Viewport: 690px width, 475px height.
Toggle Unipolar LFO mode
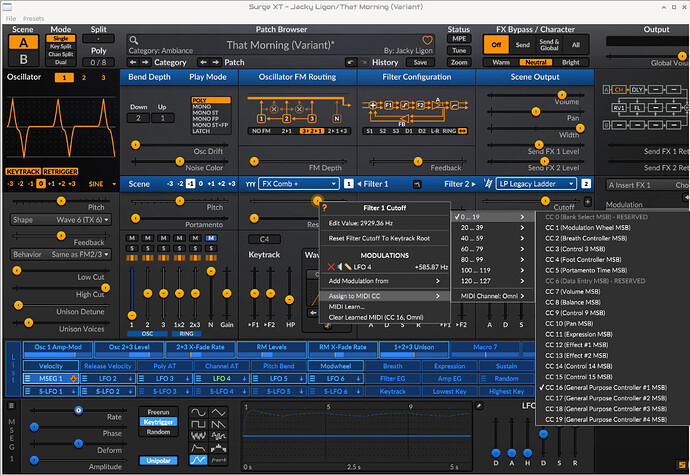[x=158, y=461]
